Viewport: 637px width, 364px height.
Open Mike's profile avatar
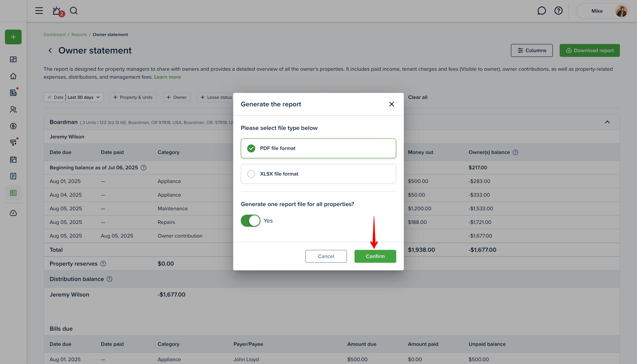click(x=621, y=11)
